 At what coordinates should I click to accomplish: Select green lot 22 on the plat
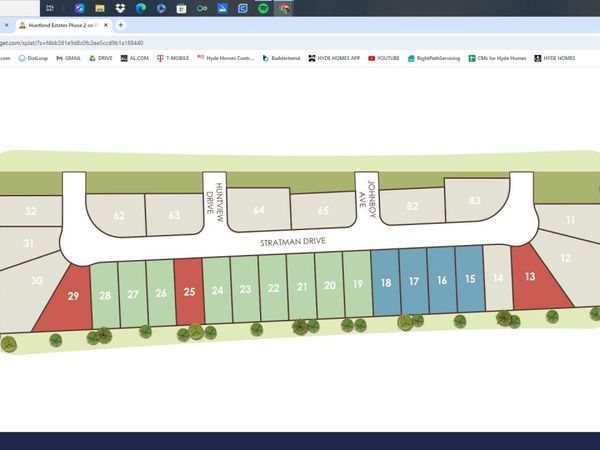[x=273, y=288]
